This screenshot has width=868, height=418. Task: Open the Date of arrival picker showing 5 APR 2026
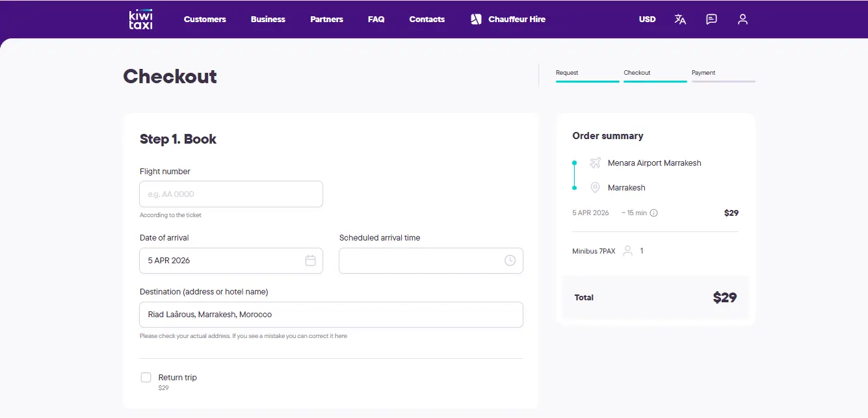point(231,260)
